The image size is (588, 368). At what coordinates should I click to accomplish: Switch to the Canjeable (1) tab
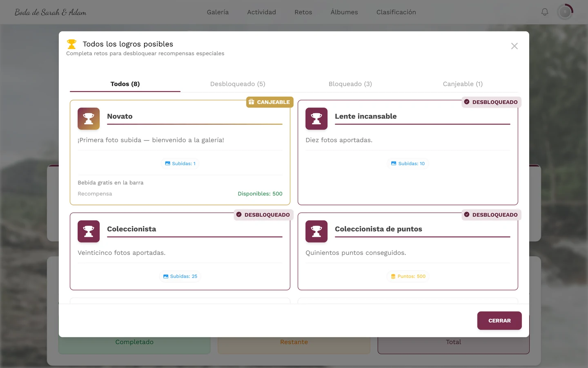pos(463,84)
